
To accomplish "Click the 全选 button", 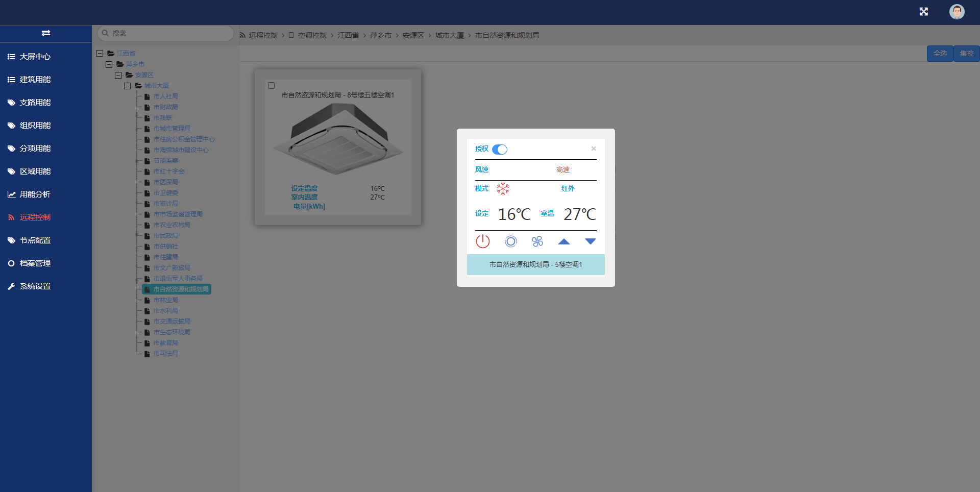I will tap(940, 53).
